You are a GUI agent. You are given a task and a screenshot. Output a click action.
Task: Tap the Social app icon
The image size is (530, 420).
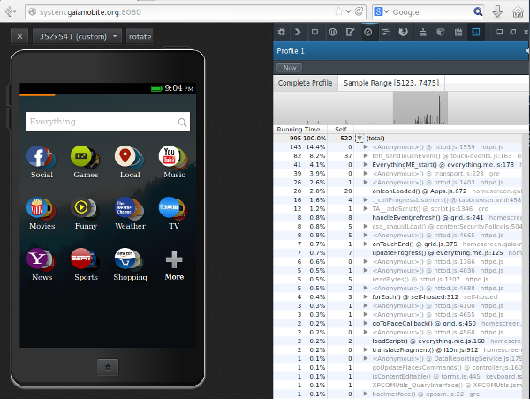point(42,157)
